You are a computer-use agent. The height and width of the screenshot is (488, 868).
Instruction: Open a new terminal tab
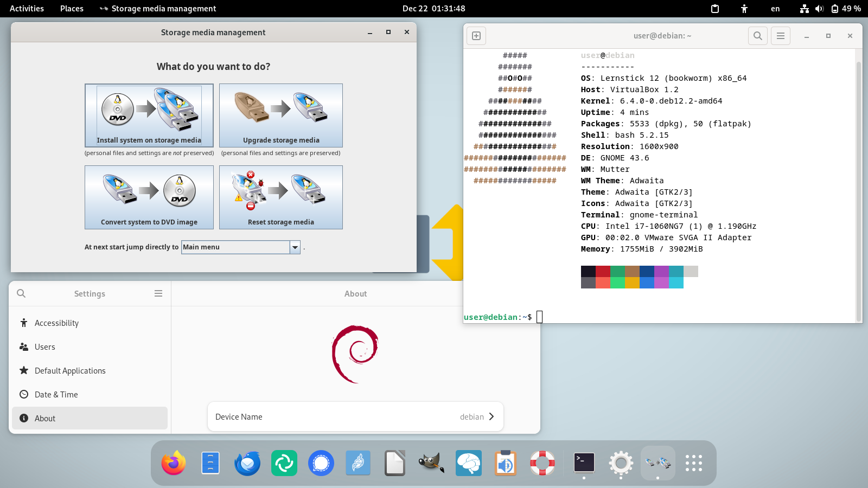pyautogui.click(x=476, y=36)
